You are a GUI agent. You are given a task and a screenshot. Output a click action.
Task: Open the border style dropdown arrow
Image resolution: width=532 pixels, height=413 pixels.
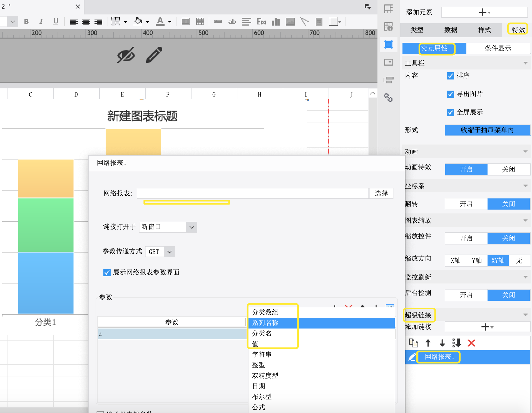pos(125,22)
